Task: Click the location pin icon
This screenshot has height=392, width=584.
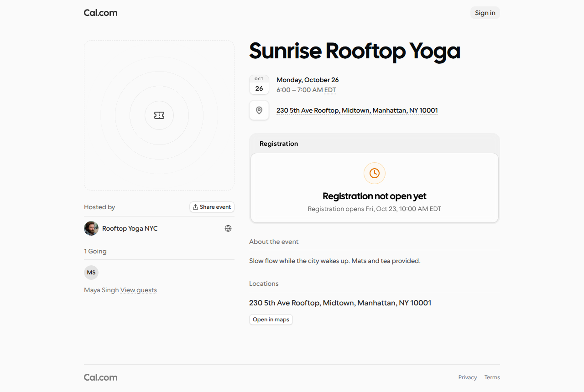Action: click(x=259, y=110)
